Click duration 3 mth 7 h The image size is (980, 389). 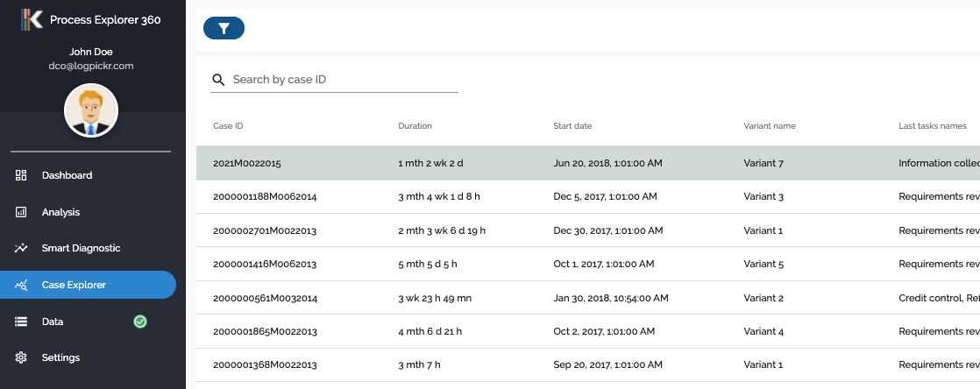point(419,364)
